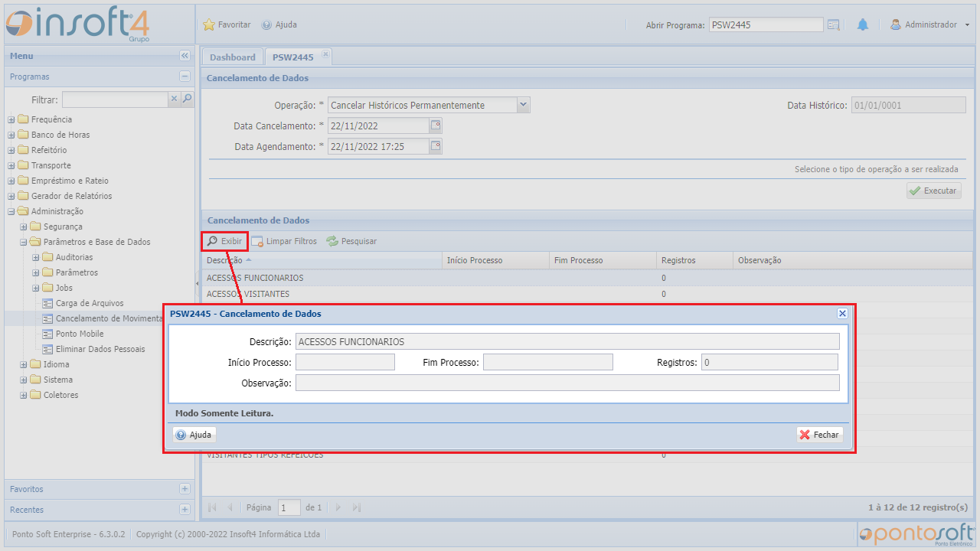Image resolution: width=980 pixels, height=551 pixels.
Task: Expand the Frequência folder
Action: click(x=11, y=119)
